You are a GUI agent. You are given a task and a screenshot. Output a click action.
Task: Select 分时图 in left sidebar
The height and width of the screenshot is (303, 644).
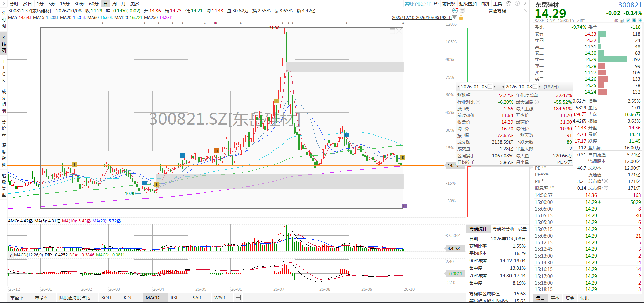4,20
